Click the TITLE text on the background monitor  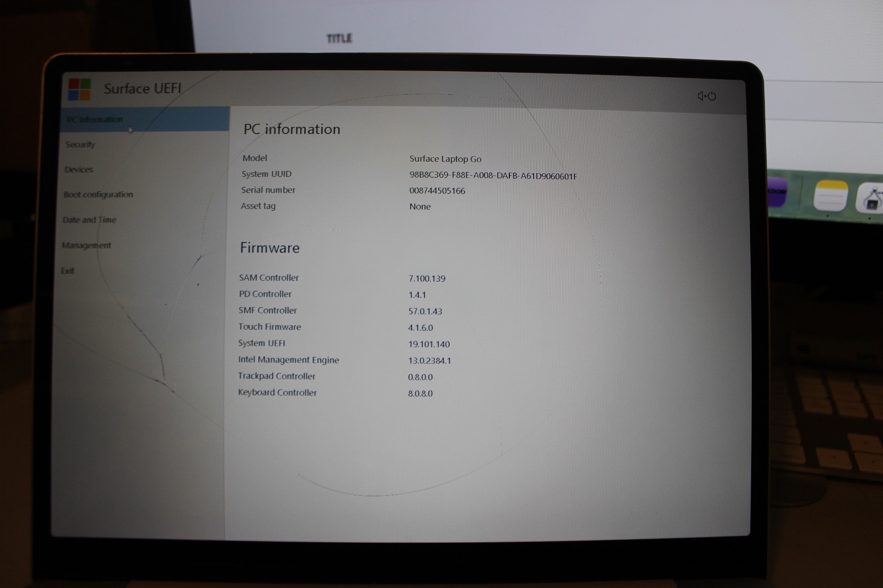click(339, 38)
